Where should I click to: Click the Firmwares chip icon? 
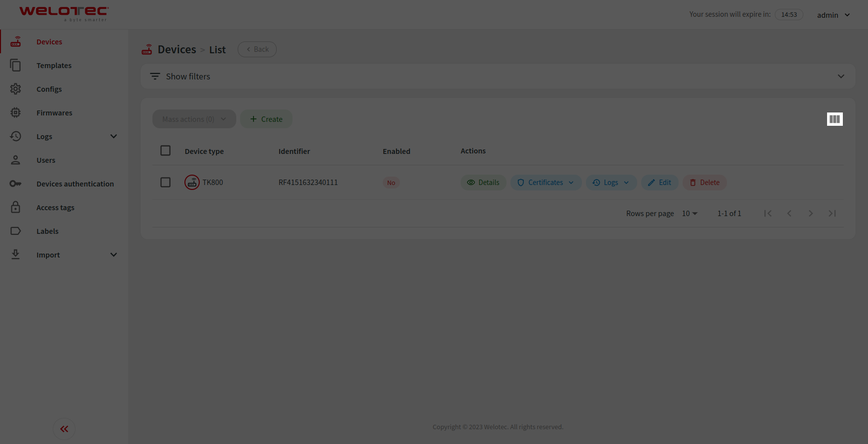click(16, 112)
